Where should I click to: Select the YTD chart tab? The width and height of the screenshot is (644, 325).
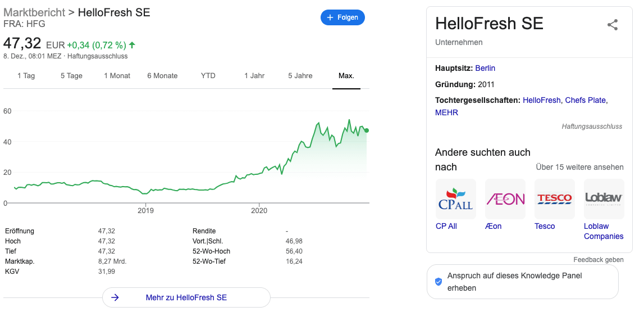coord(208,76)
